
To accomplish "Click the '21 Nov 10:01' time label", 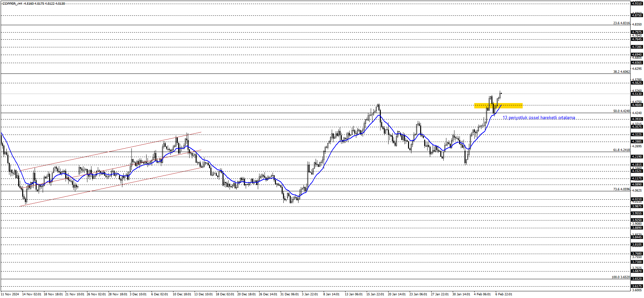I will coord(75,294).
